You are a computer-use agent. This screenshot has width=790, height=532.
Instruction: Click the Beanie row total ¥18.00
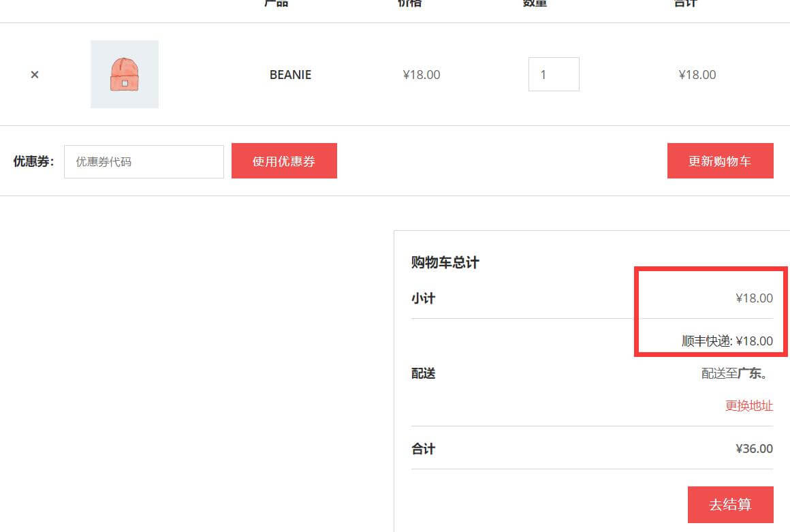coord(697,75)
